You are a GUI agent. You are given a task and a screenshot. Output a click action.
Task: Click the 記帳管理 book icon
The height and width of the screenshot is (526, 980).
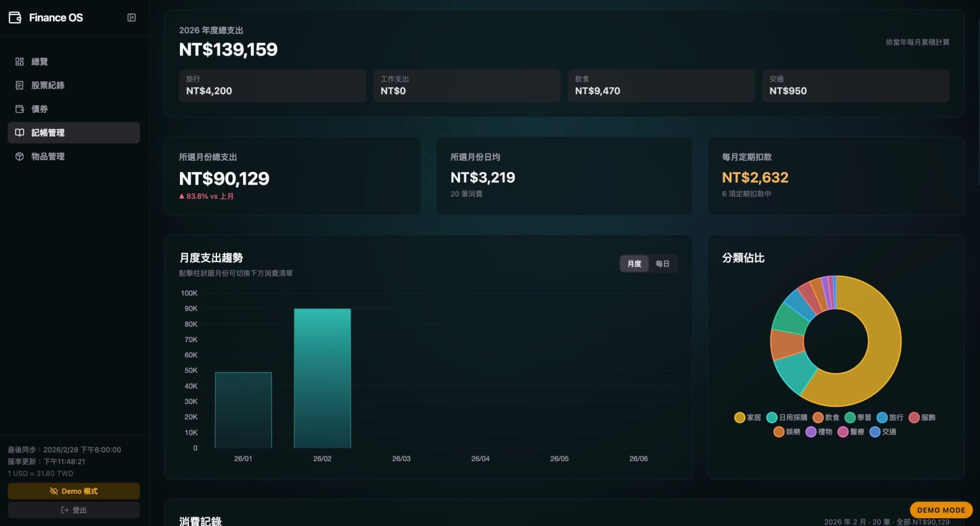tap(19, 132)
